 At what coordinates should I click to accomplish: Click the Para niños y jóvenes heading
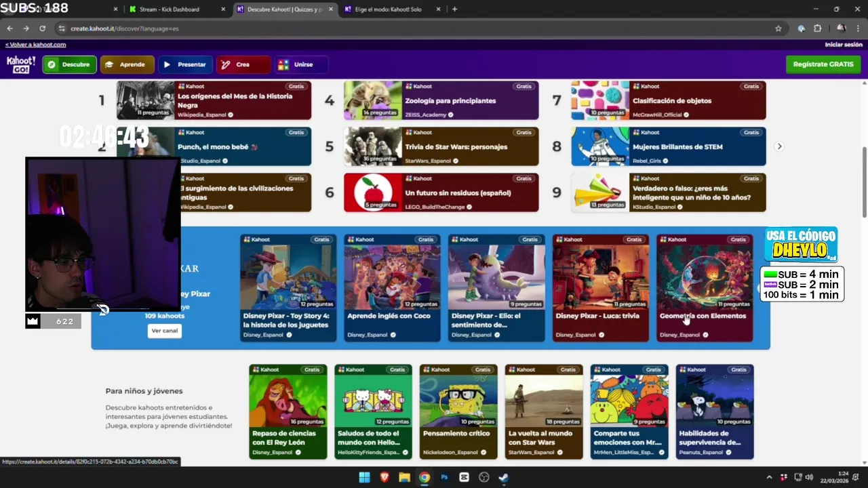(x=144, y=391)
